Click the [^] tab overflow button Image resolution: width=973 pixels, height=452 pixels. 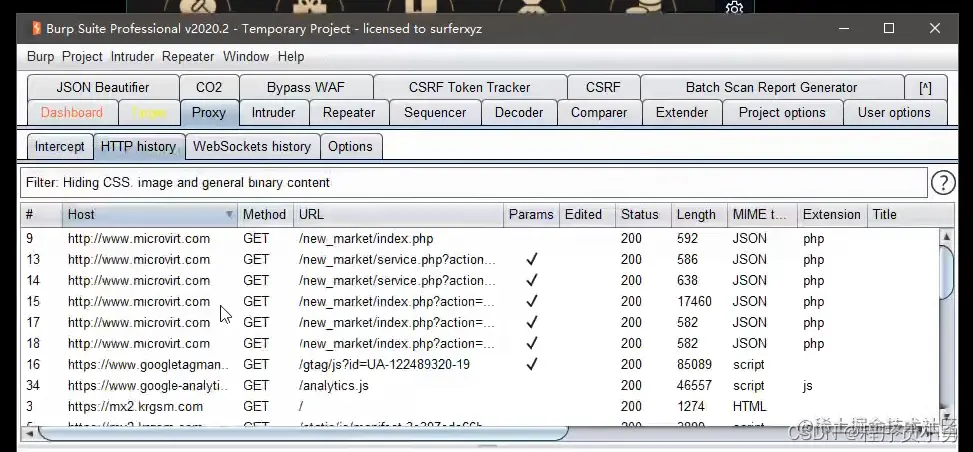pos(925,88)
